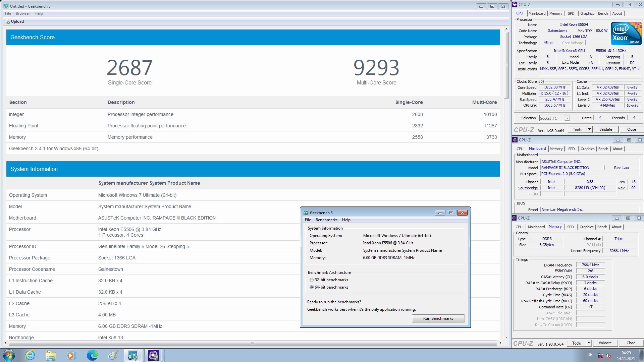Expand Tools arrow in CPU-Z CPU window
The height and width of the screenshot is (362, 644).
click(589, 129)
